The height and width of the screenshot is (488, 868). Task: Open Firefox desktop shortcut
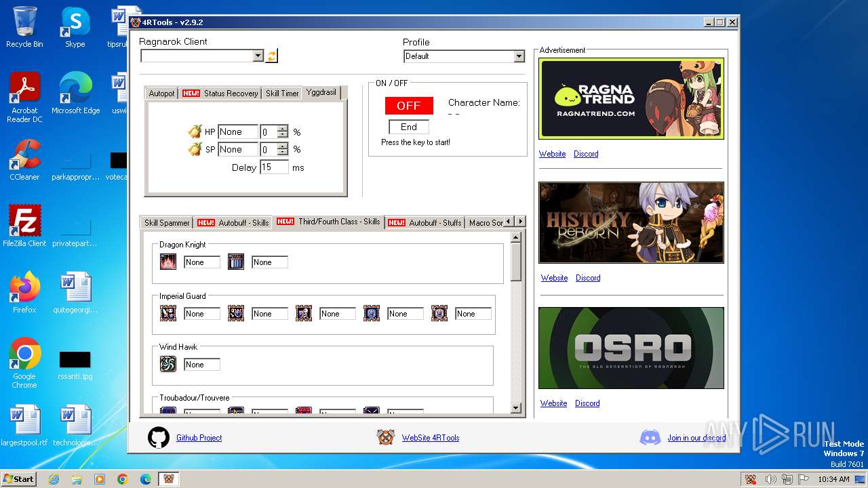click(x=24, y=292)
